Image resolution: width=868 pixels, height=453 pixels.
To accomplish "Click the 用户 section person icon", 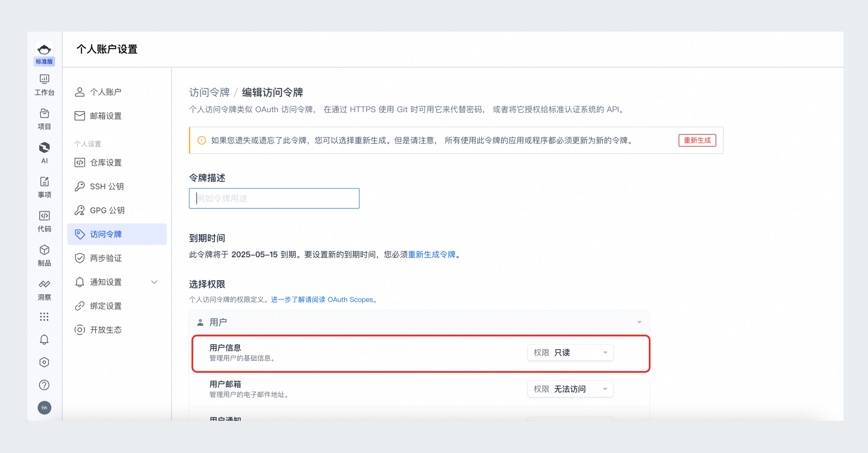I will 200,322.
